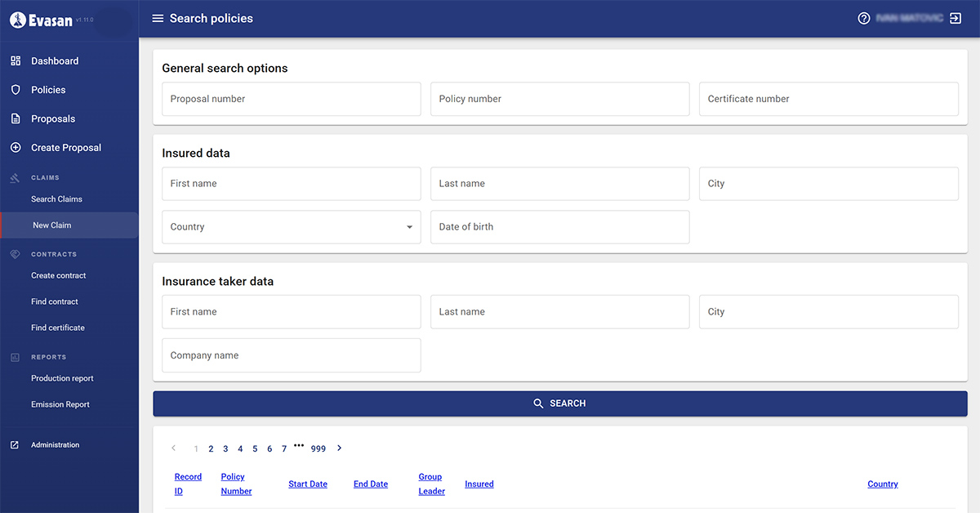Click the Proposal number input field
980x513 pixels.
pos(291,98)
